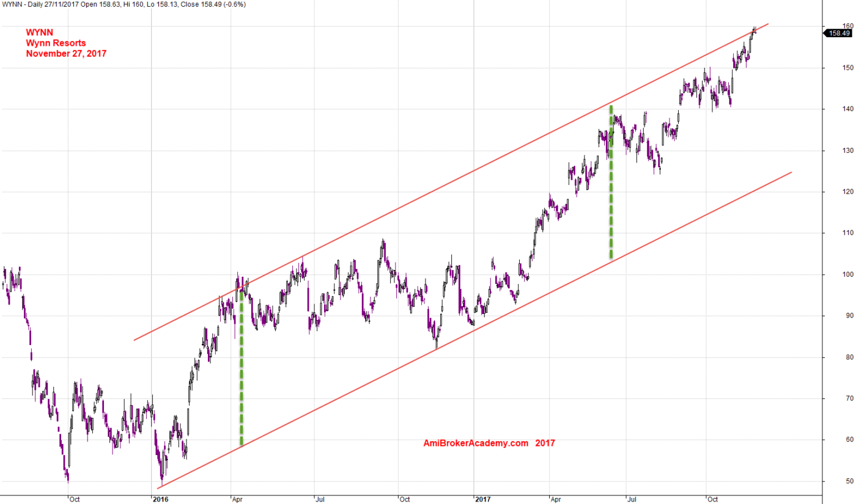Click the 'Oct' label between 2016 and 2017
The image size is (856, 504).
click(405, 499)
